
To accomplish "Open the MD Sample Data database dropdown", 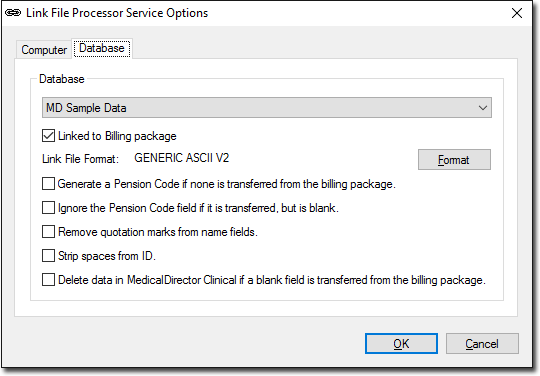I will click(267, 108).
